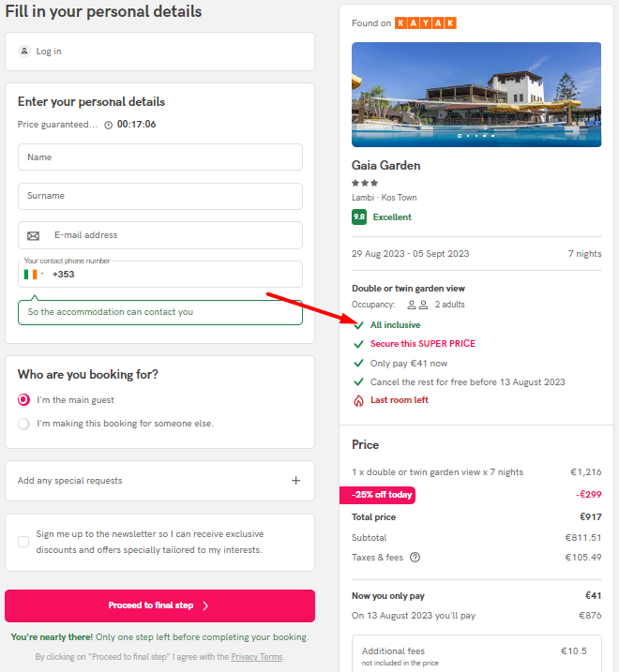Expand Add any special requests plus
Image resolution: width=619 pixels, height=672 pixels.
[x=296, y=481]
